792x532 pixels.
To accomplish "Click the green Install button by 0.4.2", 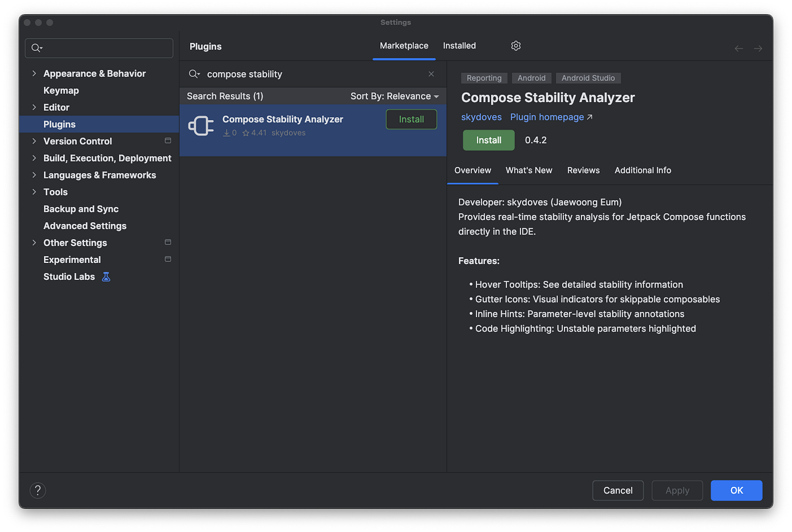I will 489,140.
